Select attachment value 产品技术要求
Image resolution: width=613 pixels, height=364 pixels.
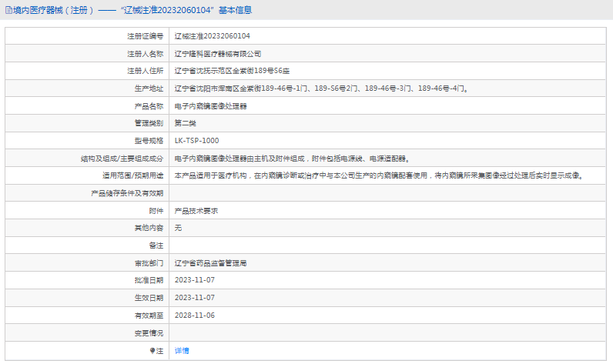pos(196,211)
